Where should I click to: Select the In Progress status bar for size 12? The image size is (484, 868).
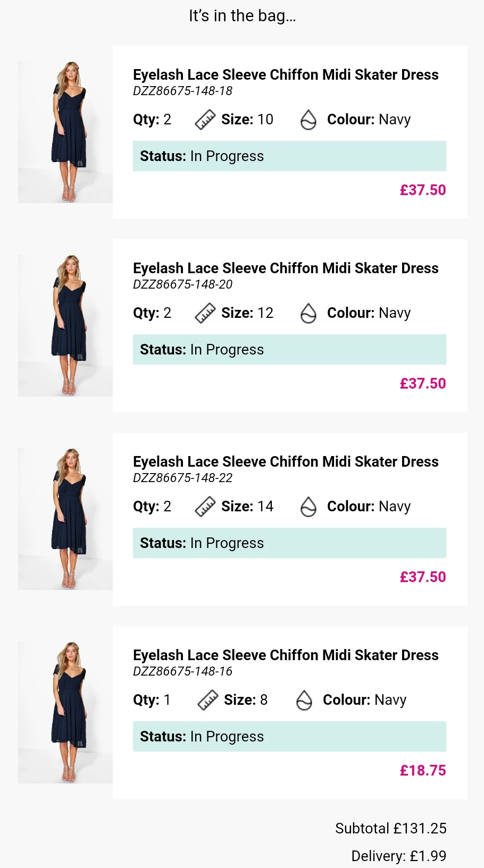pos(289,349)
